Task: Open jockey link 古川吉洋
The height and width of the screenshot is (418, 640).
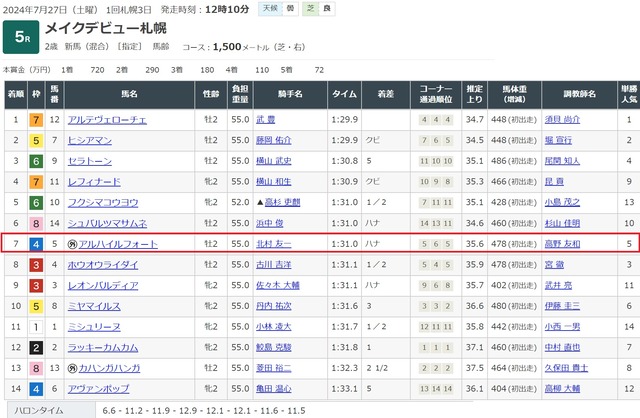Action: pyautogui.click(x=273, y=265)
